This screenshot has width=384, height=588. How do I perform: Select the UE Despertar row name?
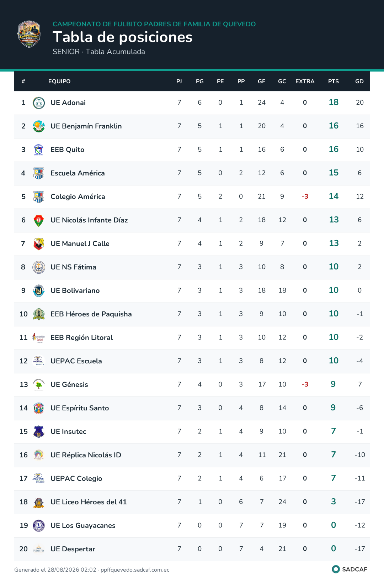pos(73,549)
